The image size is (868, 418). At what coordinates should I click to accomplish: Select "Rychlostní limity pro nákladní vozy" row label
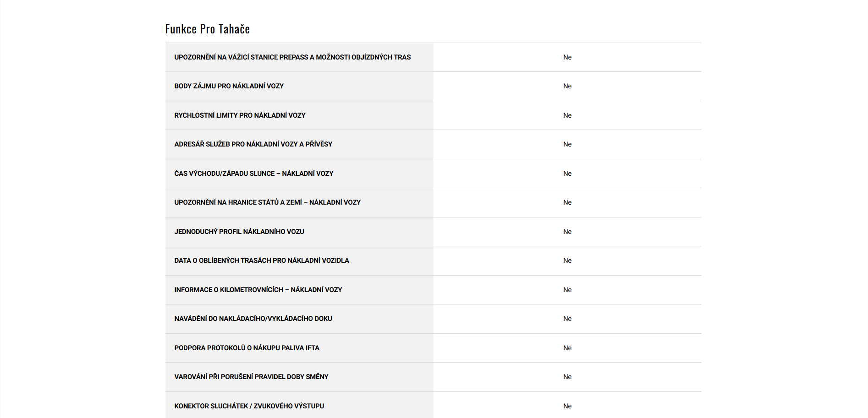[240, 115]
